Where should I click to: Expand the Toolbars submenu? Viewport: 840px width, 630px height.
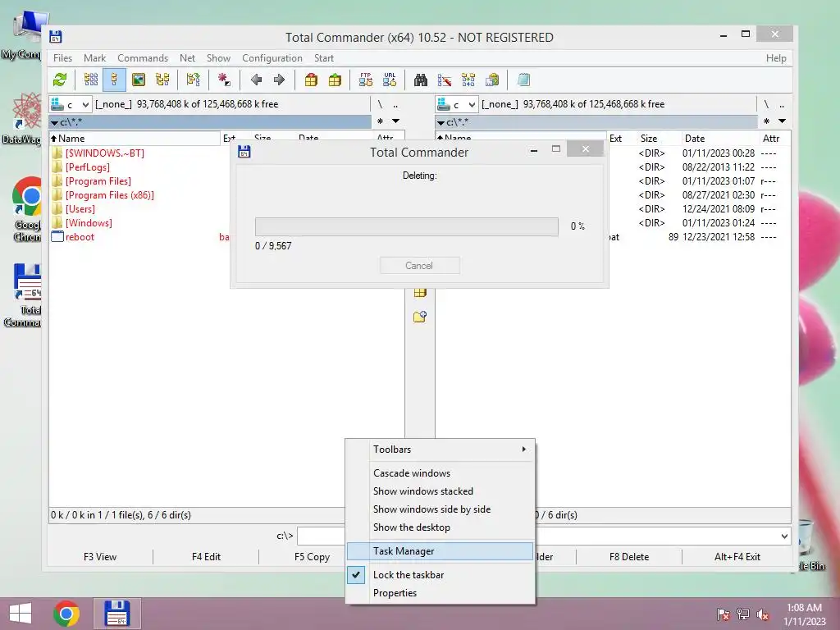[440, 450]
